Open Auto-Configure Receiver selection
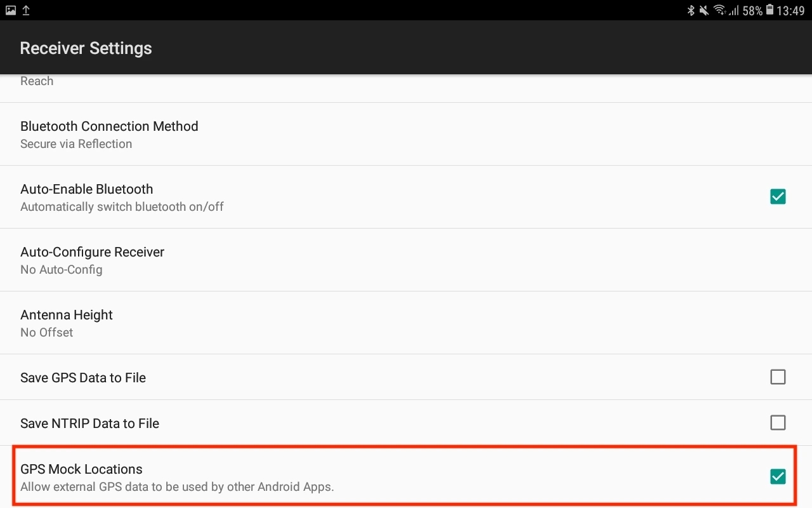Screen dimensions: 812x508 (92, 260)
